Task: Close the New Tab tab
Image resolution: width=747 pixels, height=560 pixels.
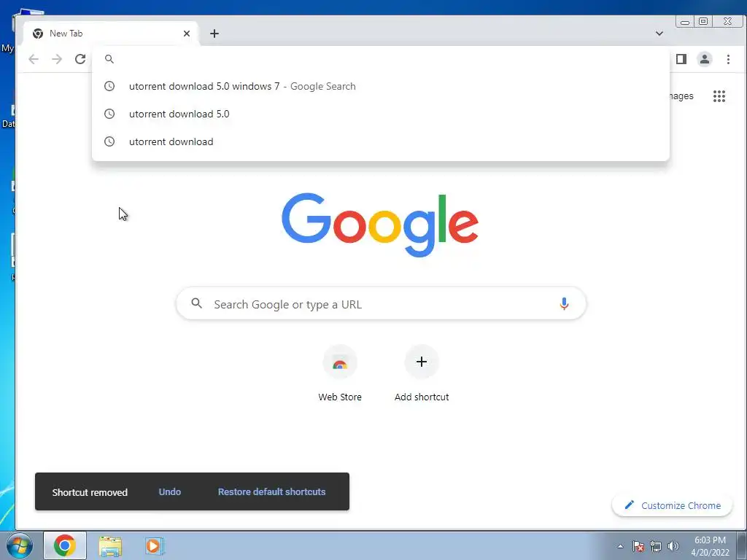Action: point(187,34)
